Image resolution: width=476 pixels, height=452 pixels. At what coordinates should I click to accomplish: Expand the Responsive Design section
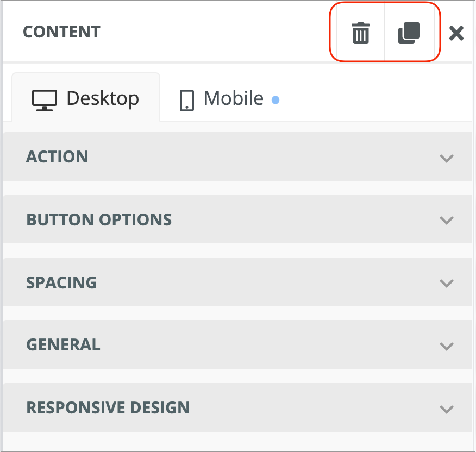tap(237, 408)
